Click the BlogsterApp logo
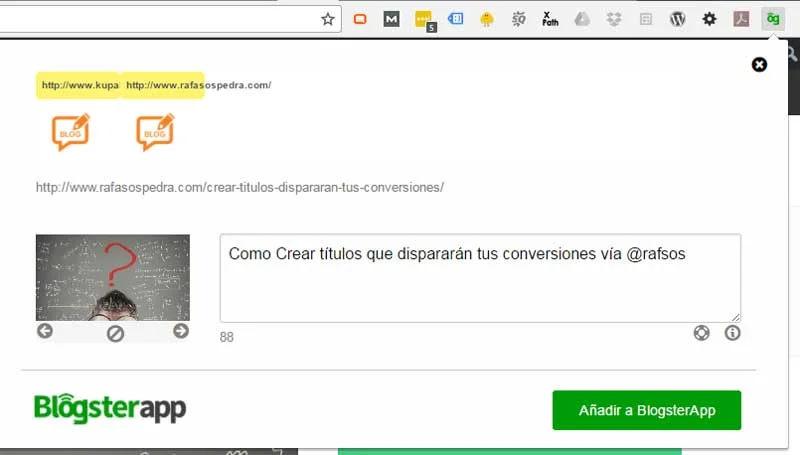Viewport: 800px width, 455px height. pyautogui.click(x=110, y=409)
